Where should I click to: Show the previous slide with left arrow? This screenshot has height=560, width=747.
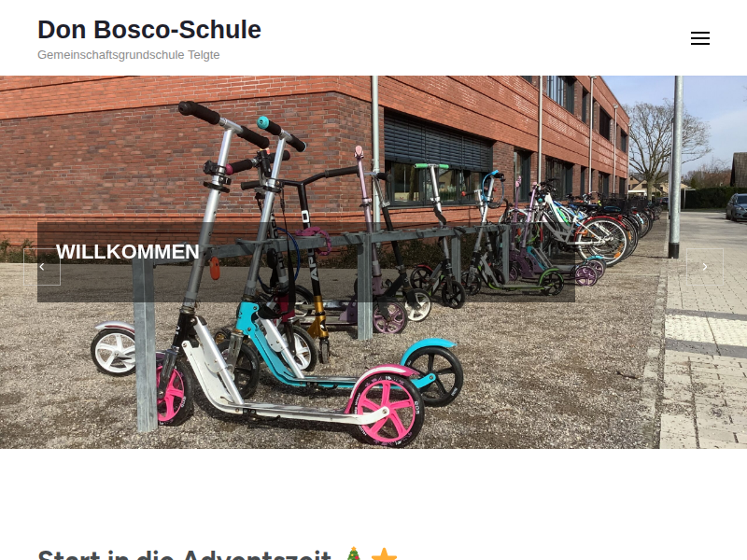[x=42, y=267]
